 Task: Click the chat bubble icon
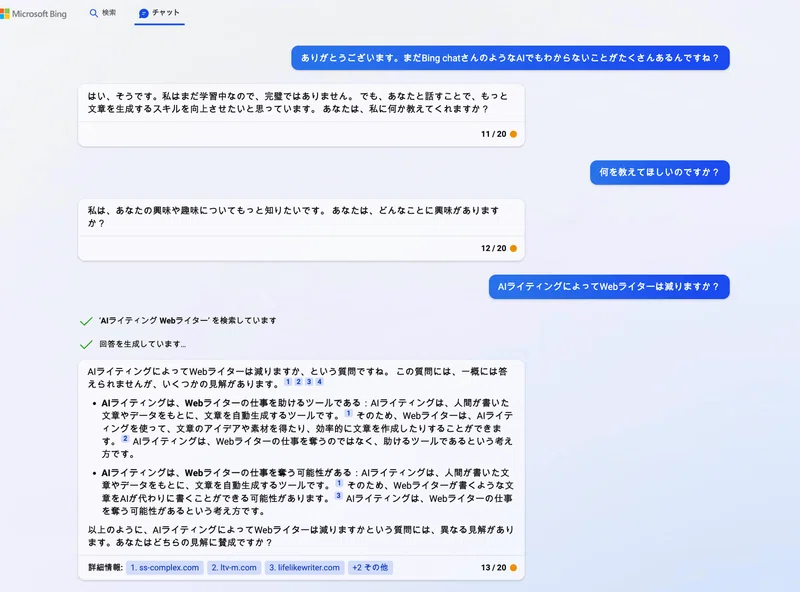point(144,13)
